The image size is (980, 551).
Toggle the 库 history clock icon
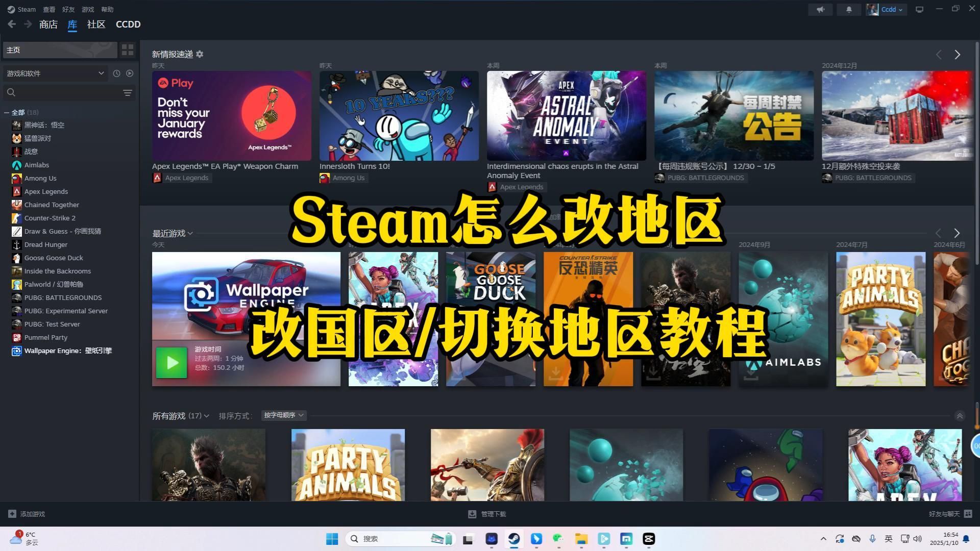coord(116,73)
